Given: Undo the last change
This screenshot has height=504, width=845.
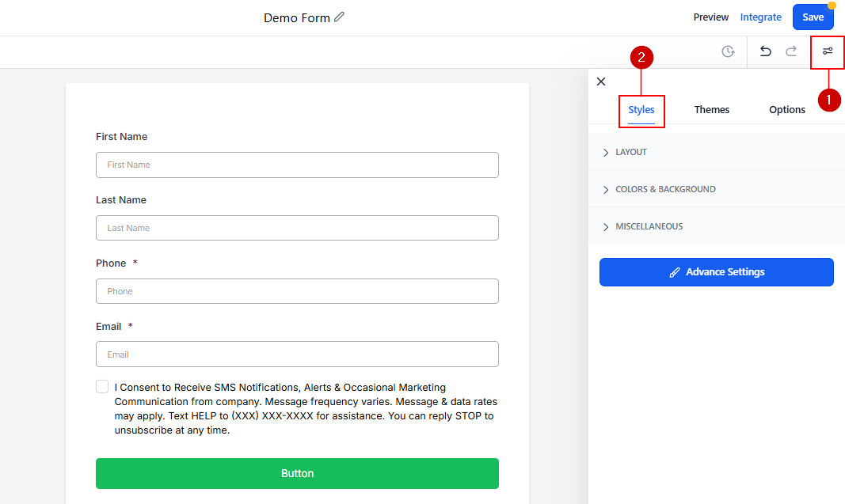Looking at the screenshot, I should coord(765,51).
